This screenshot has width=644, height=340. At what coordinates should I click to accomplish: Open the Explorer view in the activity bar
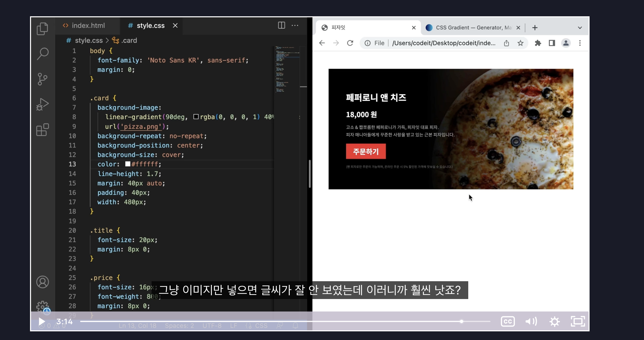pos(42,29)
